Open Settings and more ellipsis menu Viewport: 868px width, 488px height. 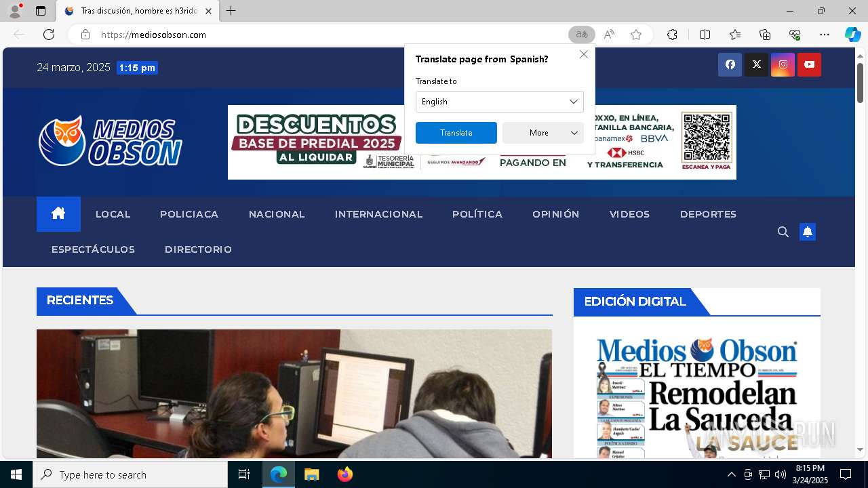[825, 35]
